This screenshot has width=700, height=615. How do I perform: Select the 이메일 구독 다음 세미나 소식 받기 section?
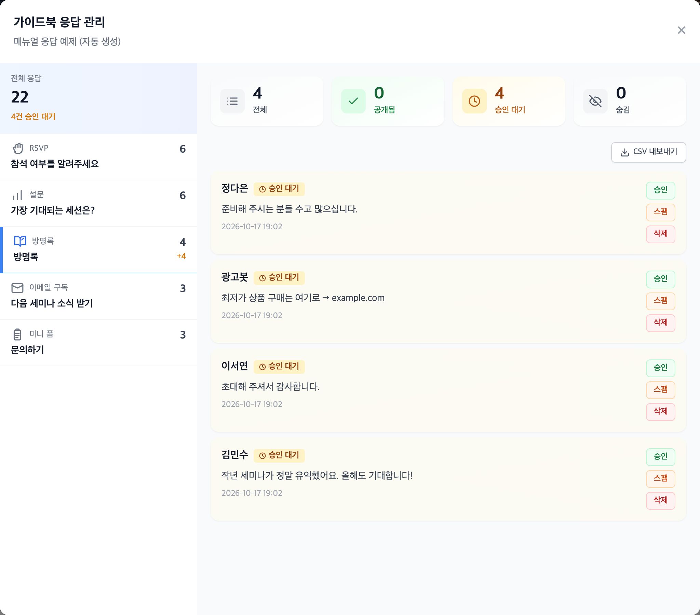pyautogui.click(x=98, y=296)
